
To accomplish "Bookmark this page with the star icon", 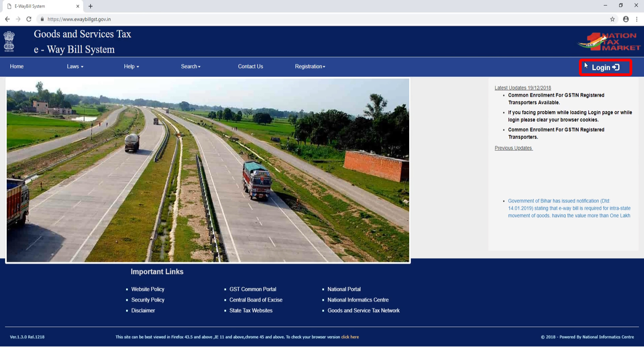I will (612, 19).
